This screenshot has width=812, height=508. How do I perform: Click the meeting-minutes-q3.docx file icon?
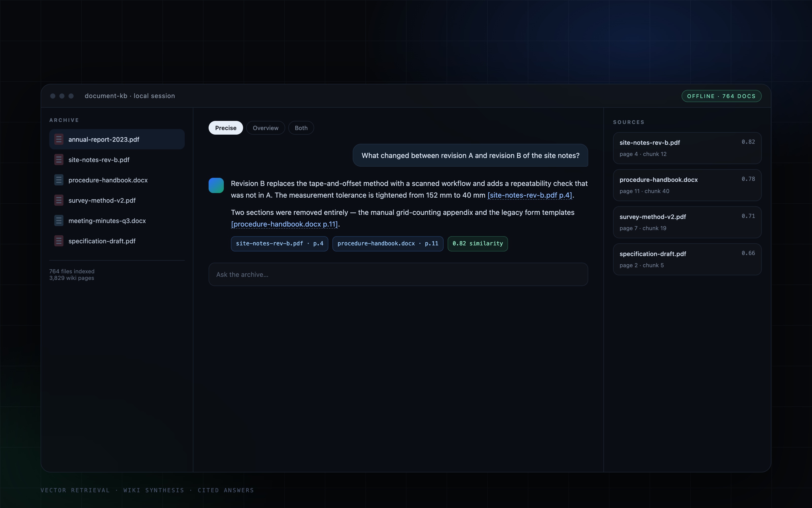[59, 221]
